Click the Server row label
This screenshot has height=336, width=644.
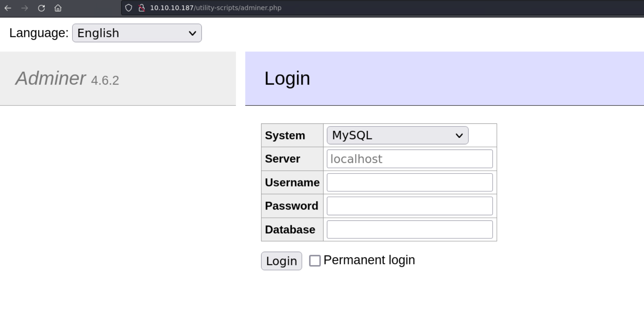click(x=282, y=159)
